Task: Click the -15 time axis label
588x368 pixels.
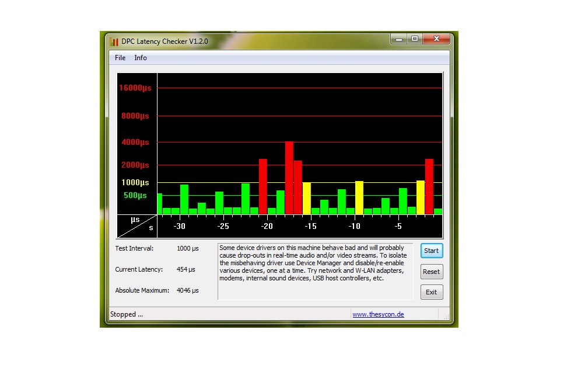Action: click(310, 227)
